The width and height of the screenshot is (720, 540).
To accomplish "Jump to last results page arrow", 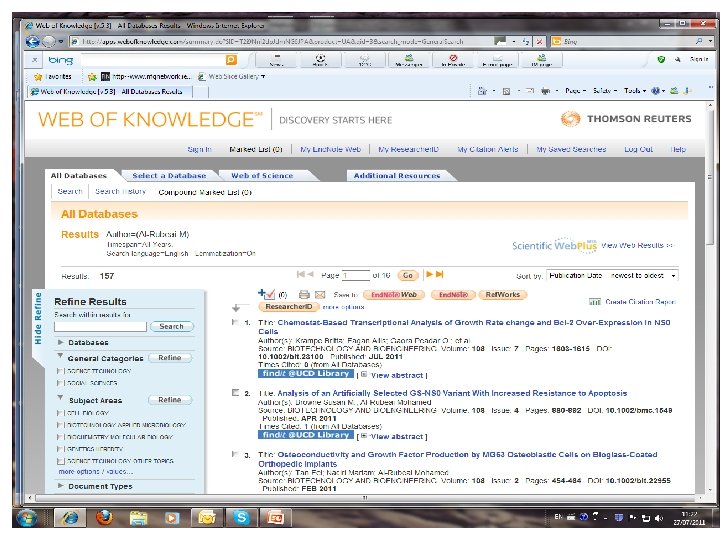I will tap(439, 274).
